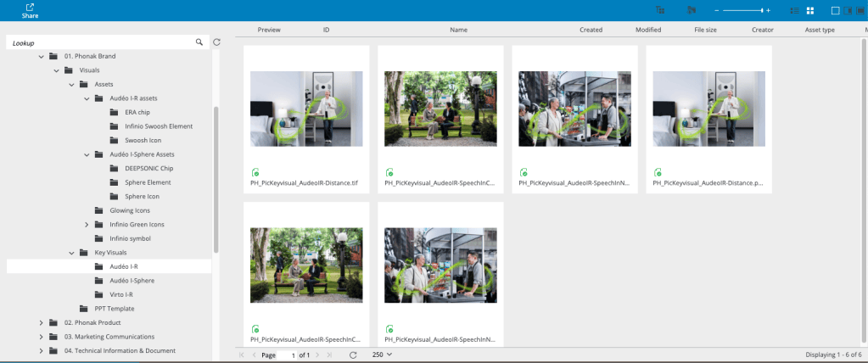
Task: Click the refresh icon beside the Lookup field
Action: tap(217, 42)
